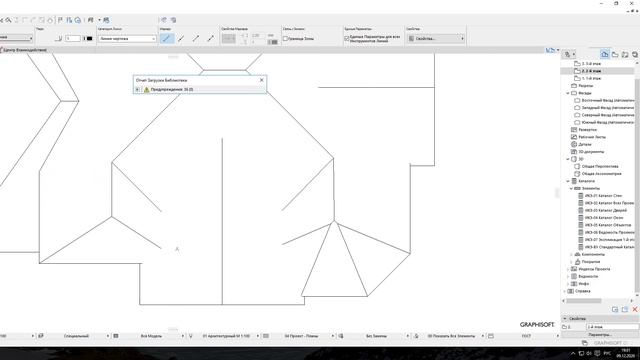
Task: Open the Layout Book navigator tab
Action: (x=625, y=54)
